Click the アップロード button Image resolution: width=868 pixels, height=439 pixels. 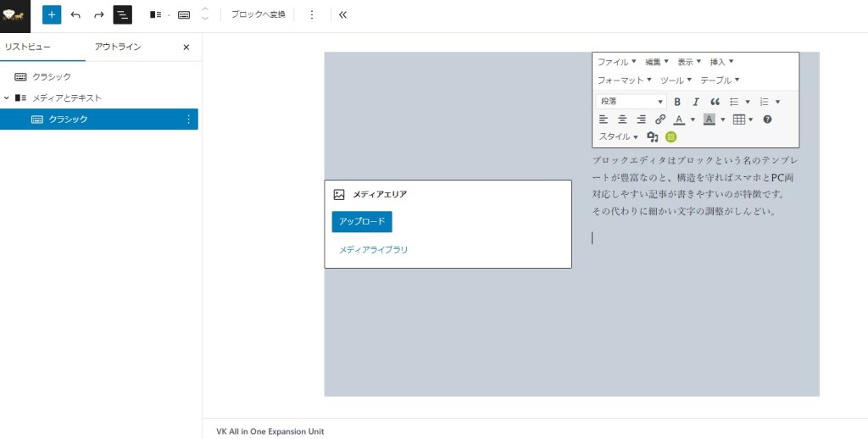coord(362,222)
